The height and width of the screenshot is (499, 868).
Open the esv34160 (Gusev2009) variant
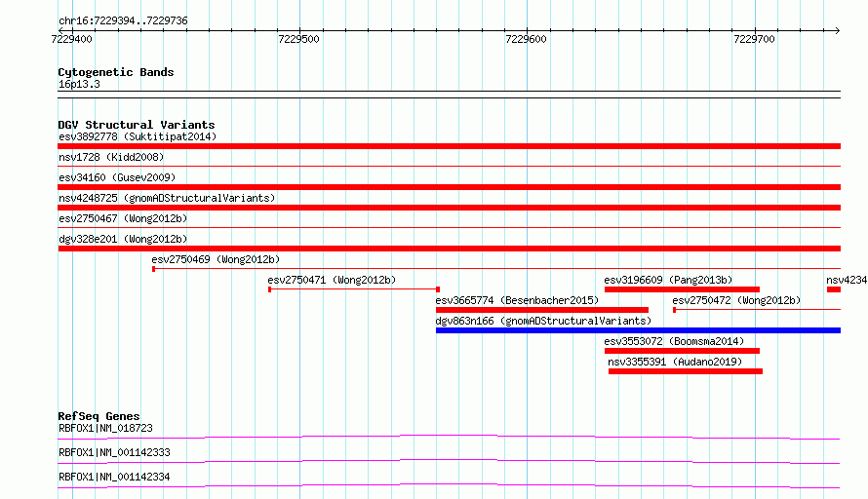tap(449, 187)
